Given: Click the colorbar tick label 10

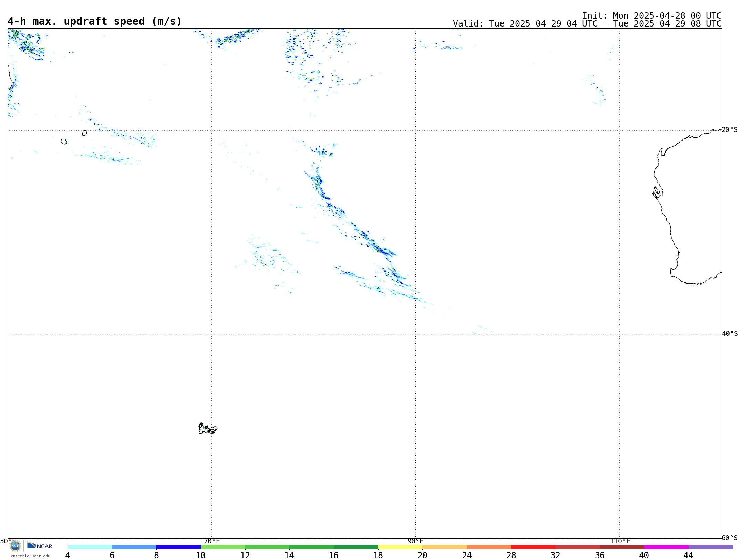Looking at the screenshot, I should click(201, 555).
